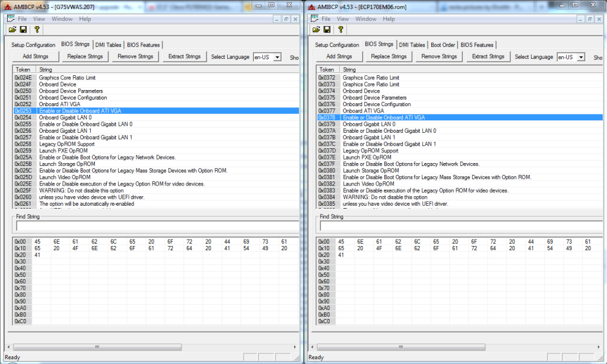Click horizontal scrollbar thumb in ECP170EM06.rom window

pos(401,347)
